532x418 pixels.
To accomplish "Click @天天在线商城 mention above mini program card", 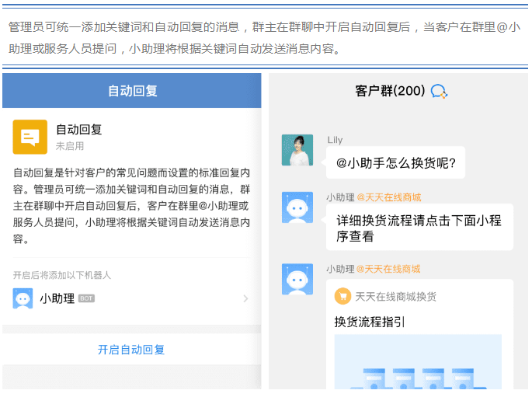I will pyautogui.click(x=388, y=269).
